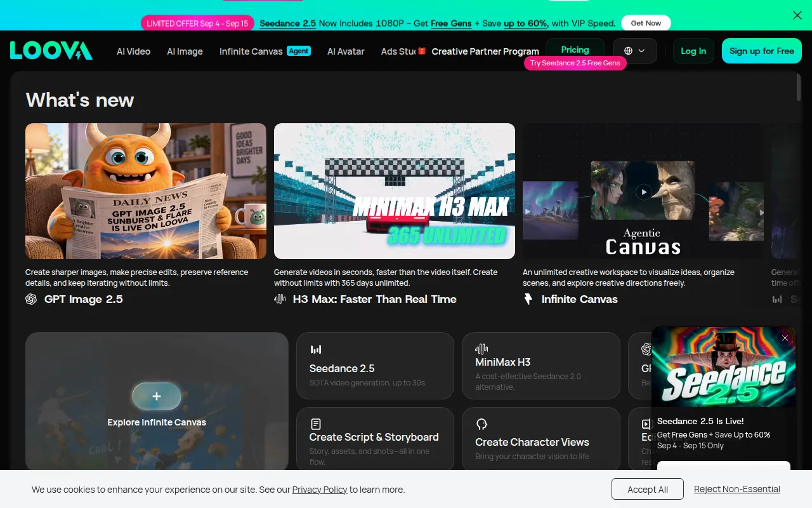Close the limited offer banner at the top
This screenshot has height=508, width=812.
click(797, 15)
